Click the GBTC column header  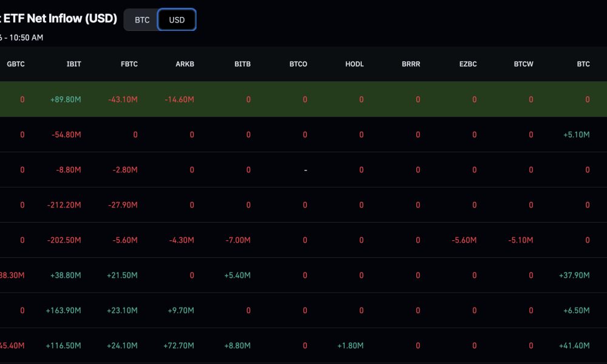[x=16, y=64]
